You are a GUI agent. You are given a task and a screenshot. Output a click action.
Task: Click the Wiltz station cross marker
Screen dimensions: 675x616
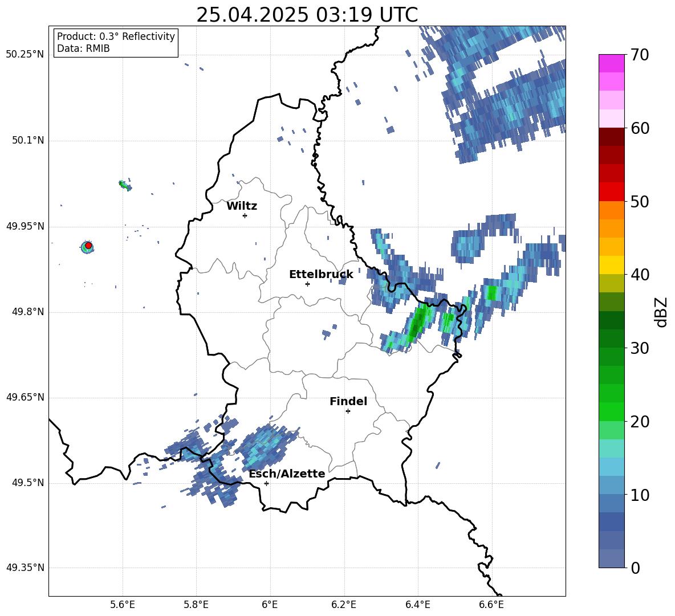tap(245, 215)
